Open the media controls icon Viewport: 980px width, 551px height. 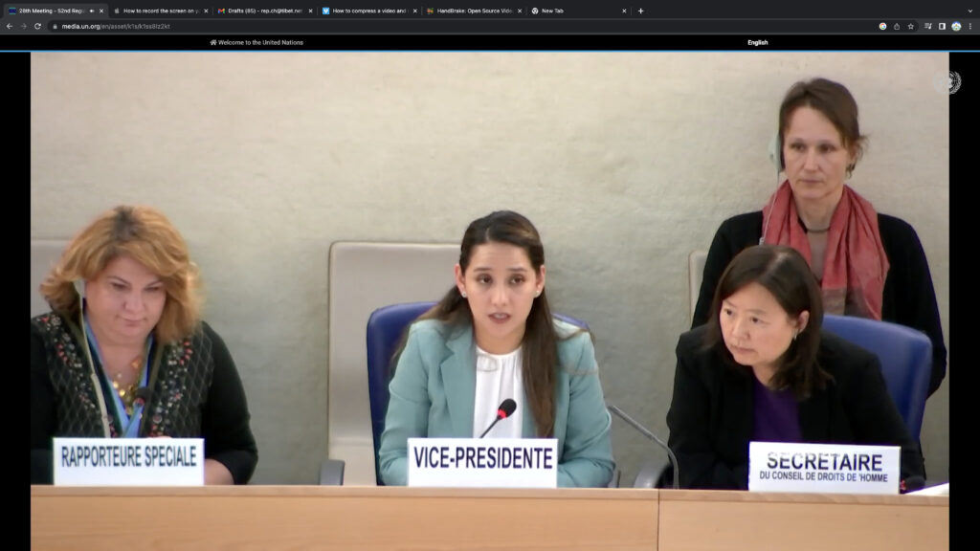click(x=927, y=26)
